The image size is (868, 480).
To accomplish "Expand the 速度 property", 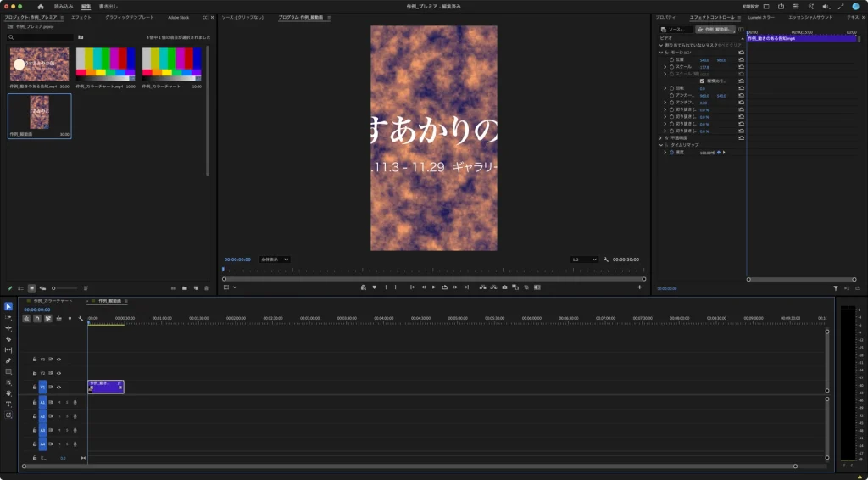I will pyautogui.click(x=665, y=153).
